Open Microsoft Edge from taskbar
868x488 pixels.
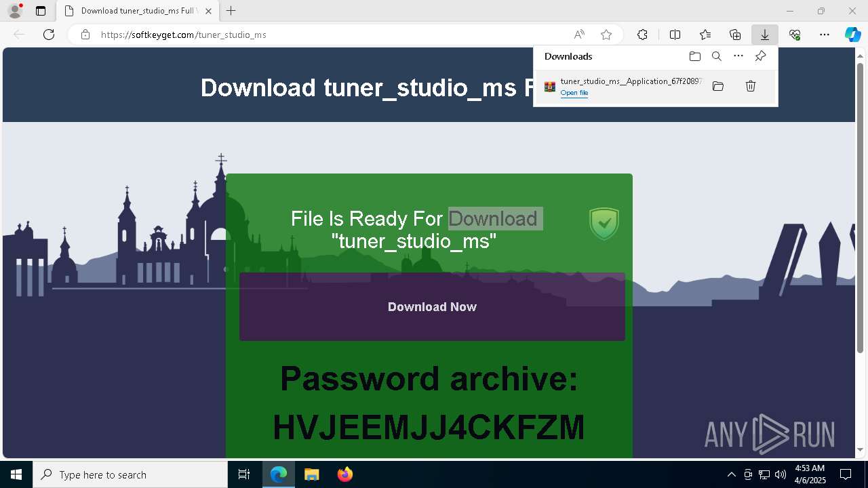point(279,474)
